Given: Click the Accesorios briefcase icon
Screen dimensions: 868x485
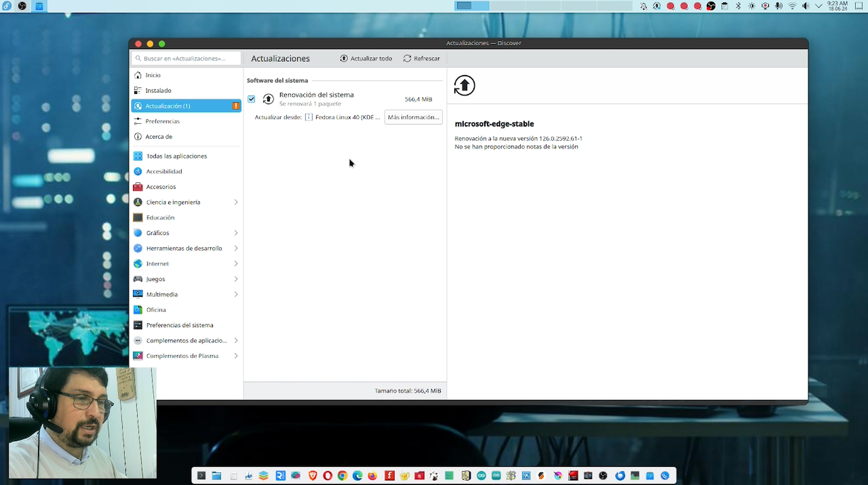Looking at the screenshot, I should (138, 187).
